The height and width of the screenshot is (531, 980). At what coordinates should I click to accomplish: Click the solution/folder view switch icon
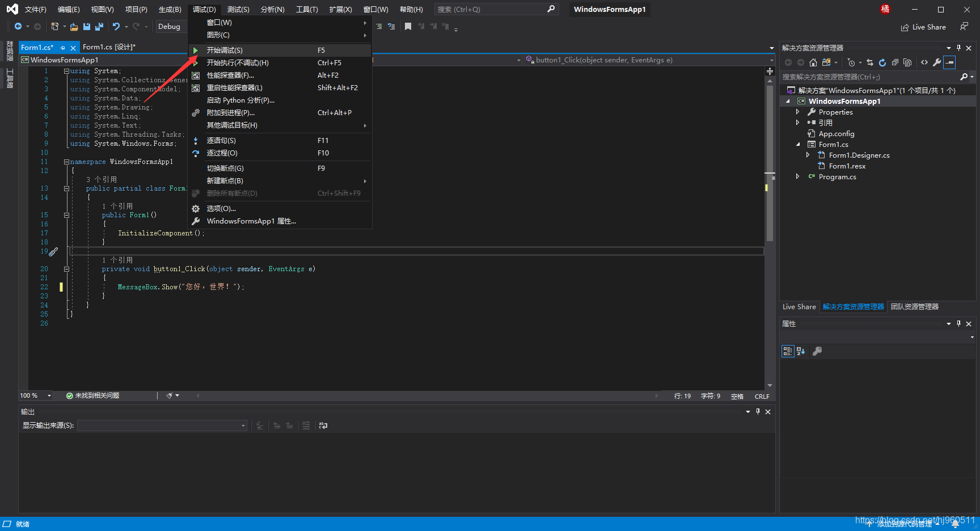click(x=826, y=62)
